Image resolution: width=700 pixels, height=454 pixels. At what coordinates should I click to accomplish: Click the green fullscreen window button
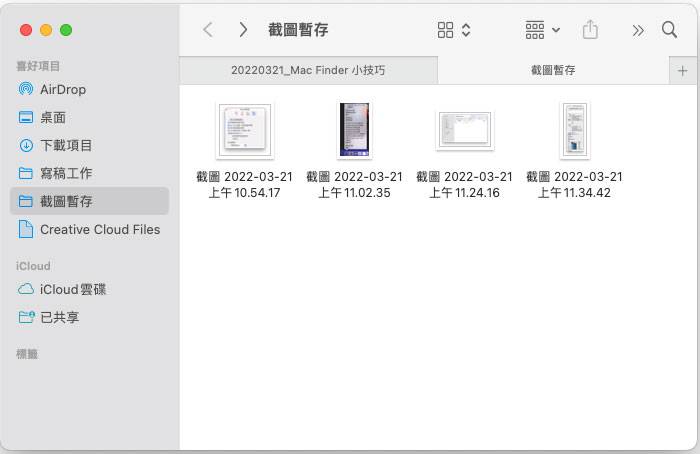[66, 30]
